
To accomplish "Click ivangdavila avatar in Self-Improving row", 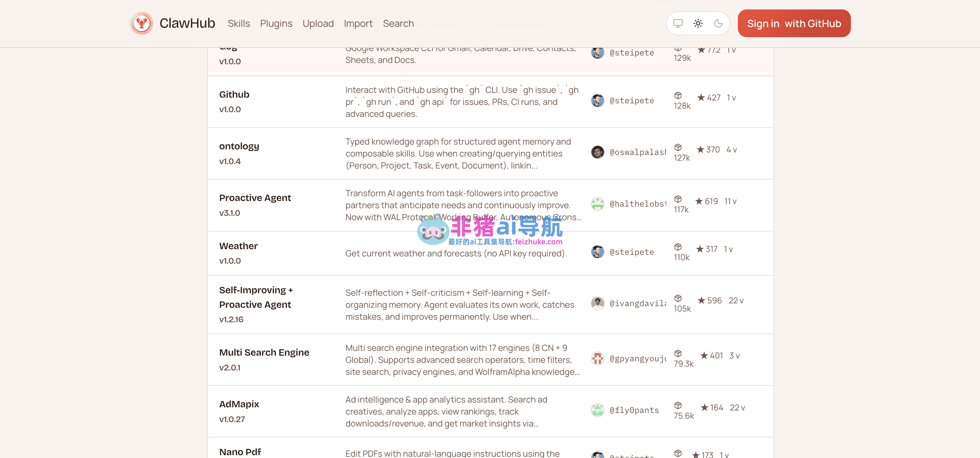I will click(597, 304).
